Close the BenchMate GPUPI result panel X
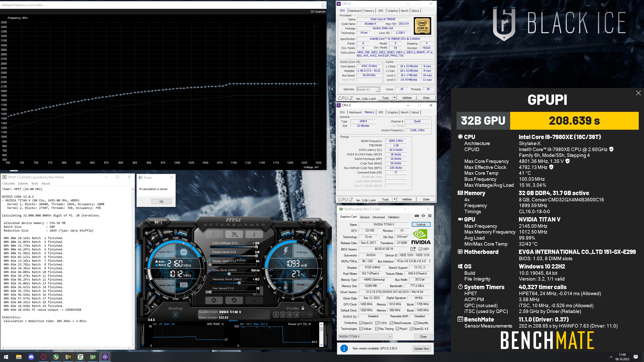Viewport: 644px width, 362px height. coord(638,93)
